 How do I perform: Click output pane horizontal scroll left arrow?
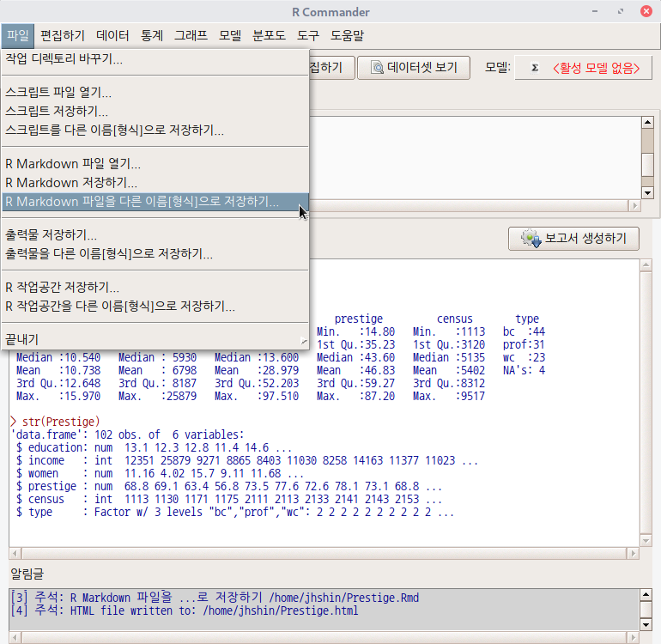15,553
